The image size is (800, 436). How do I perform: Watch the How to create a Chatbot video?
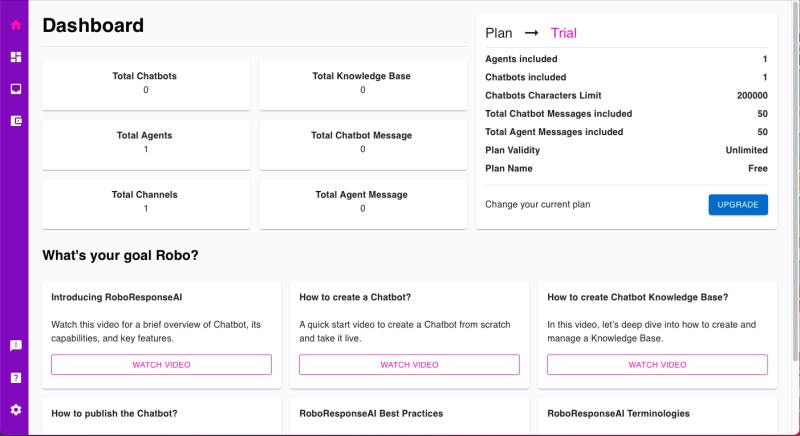(409, 365)
